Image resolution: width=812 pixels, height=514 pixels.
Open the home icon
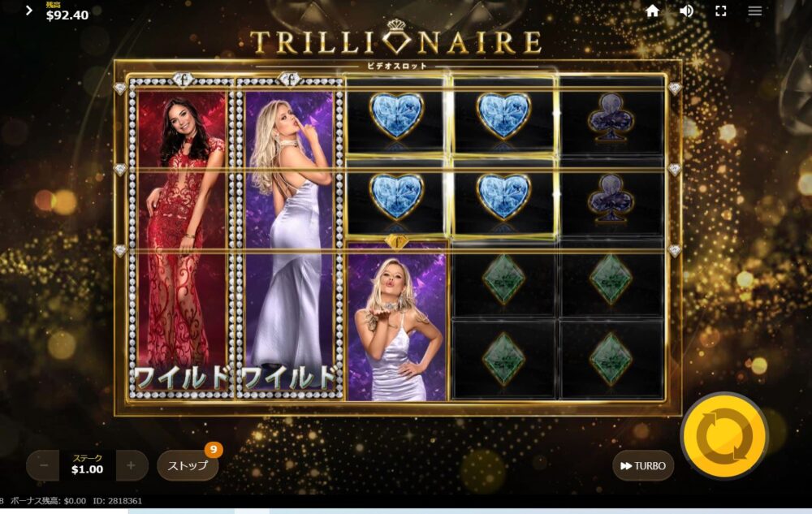tap(653, 11)
